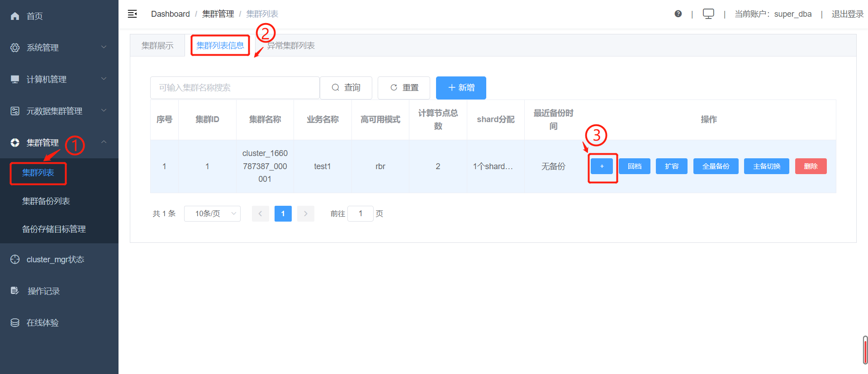Switch to the 集群展示 tab
Screen dimensions: 868x374
[x=157, y=46]
